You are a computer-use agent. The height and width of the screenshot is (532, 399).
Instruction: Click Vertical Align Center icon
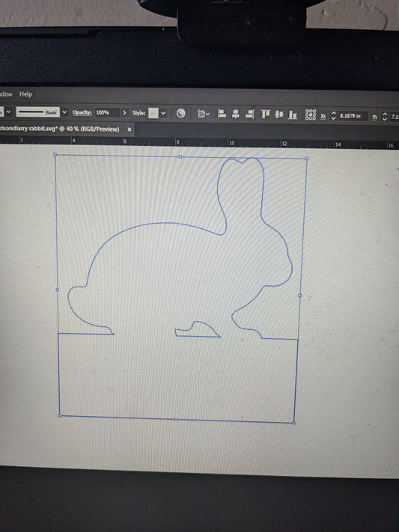[278, 114]
